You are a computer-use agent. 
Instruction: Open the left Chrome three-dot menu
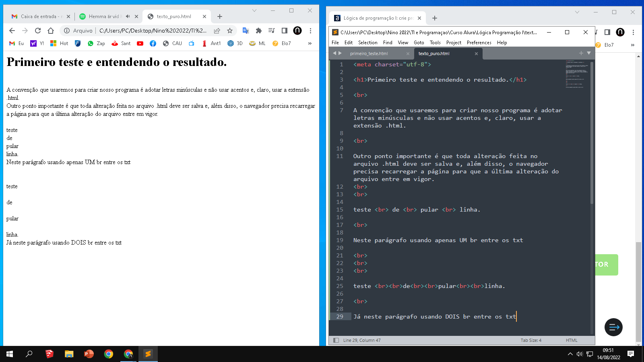tap(310, 31)
